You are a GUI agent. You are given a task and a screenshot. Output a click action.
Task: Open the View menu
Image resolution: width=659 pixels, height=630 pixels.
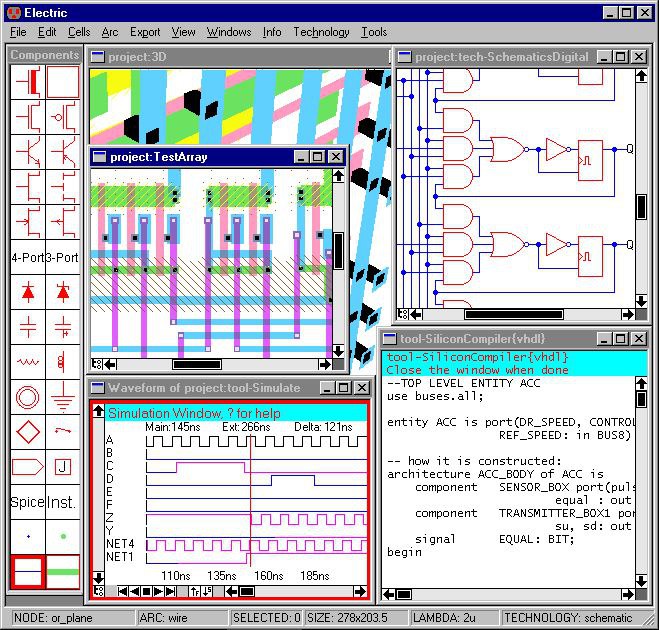coord(183,32)
